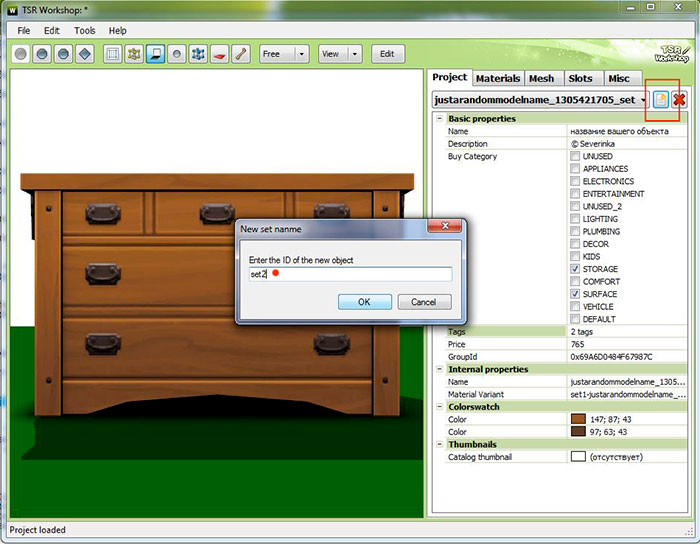Collapse the Basic properties section
Image resolution: width=700 pixels, height=544 pixels.
[x=439, y=119]
